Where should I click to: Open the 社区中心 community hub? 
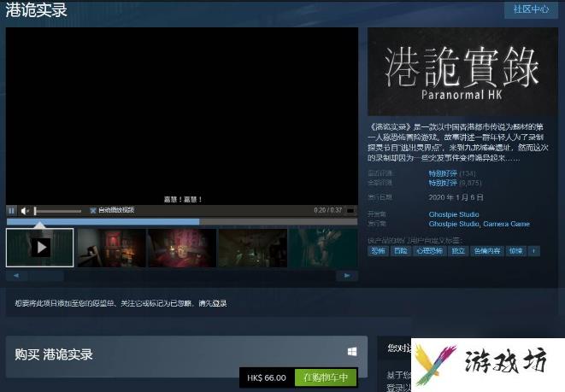coord(531,9)
